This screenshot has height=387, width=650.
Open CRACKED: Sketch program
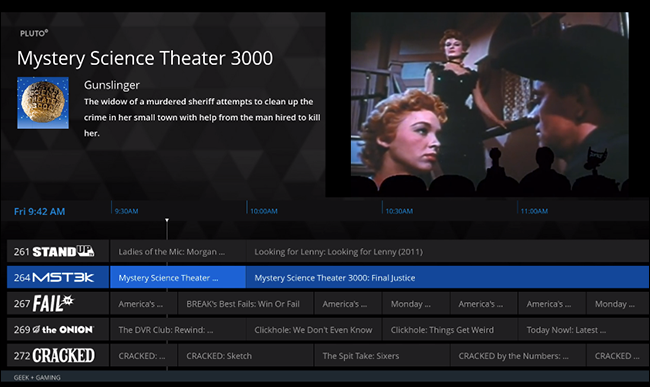click(x=245, y=356)
